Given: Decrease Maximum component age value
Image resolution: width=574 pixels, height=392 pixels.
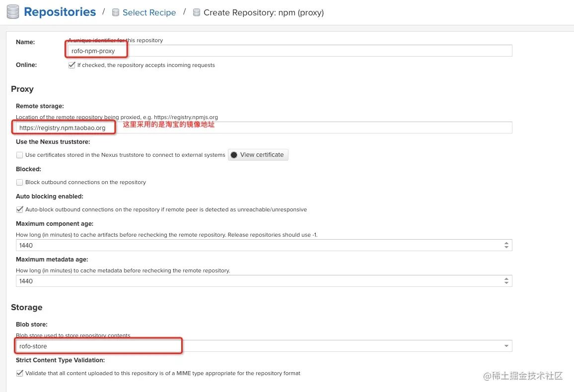Looking at the screenshot, I should pyautogui.click(x=506, y=248).
